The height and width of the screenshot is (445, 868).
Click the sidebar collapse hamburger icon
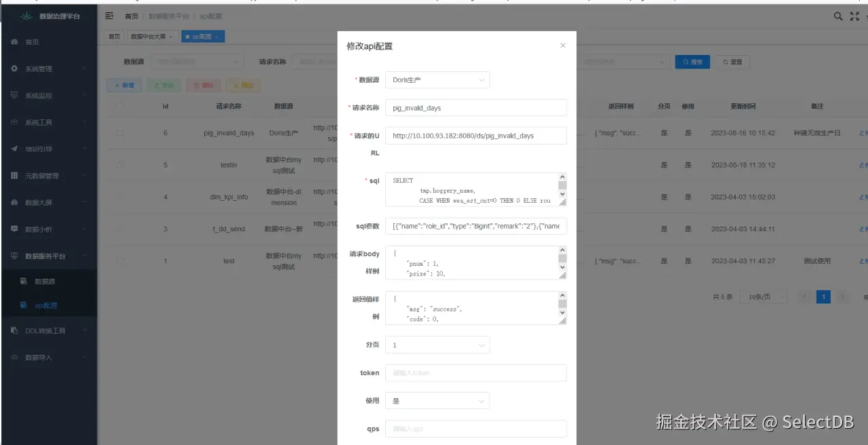click(108, 15)
